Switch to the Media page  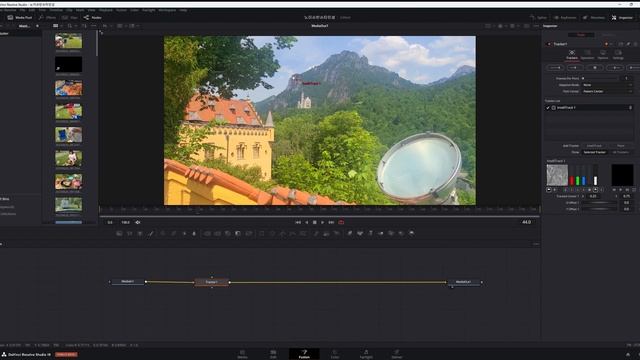coord(242,354)
